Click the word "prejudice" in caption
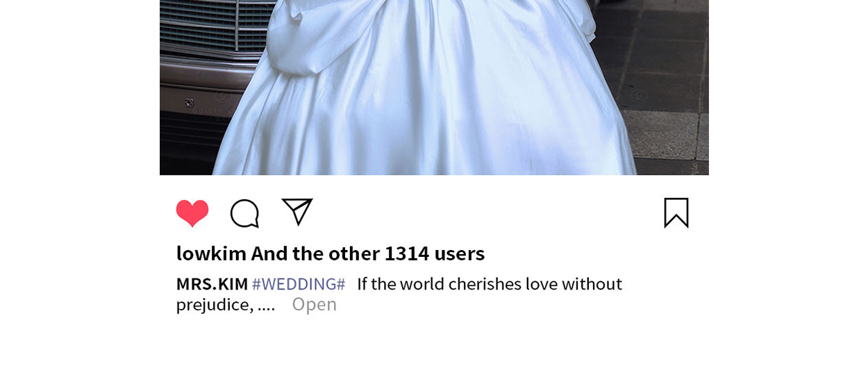 (x=212, y=305)
